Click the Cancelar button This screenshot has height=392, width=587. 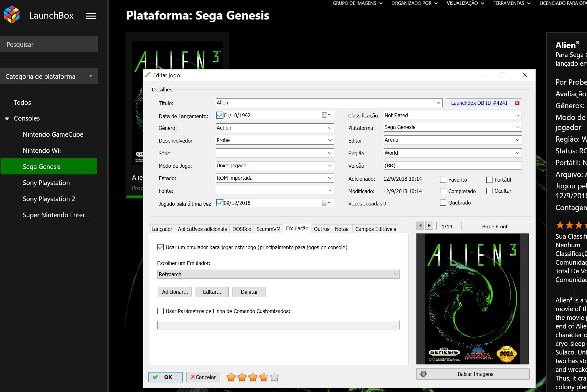coord(203,377)
